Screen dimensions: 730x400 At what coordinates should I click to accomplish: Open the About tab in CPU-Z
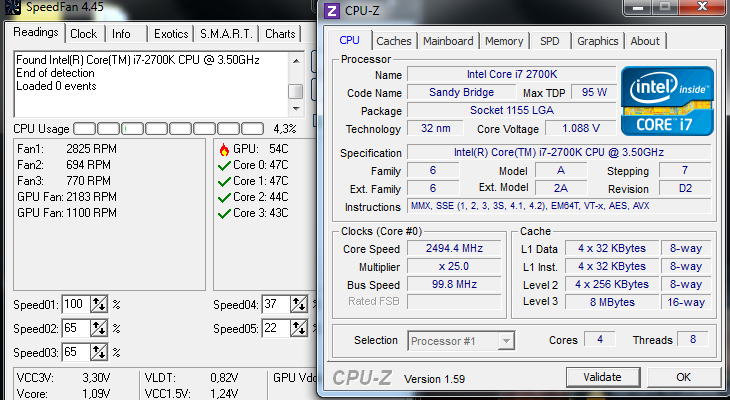[645, 41]
